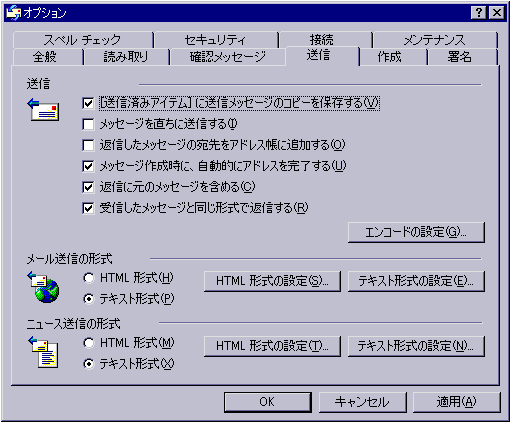Click the news document format icon
This screenshot has width=511, height=423.
coord(44,352)
